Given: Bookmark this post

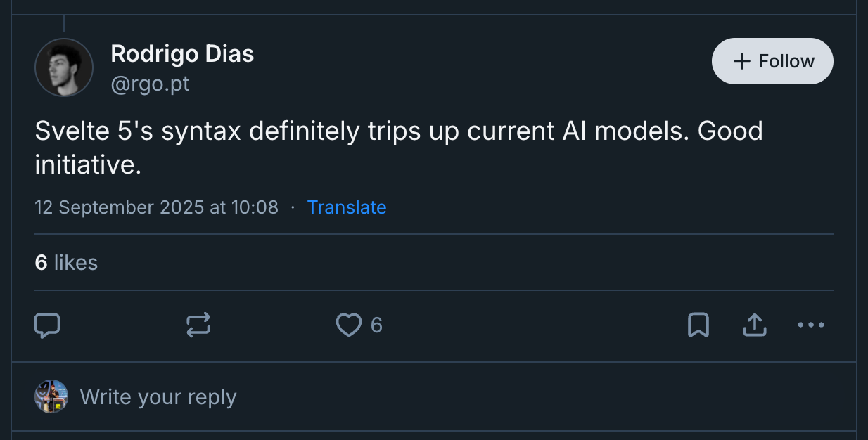Looking at the screenshot, I should point(698,325).
